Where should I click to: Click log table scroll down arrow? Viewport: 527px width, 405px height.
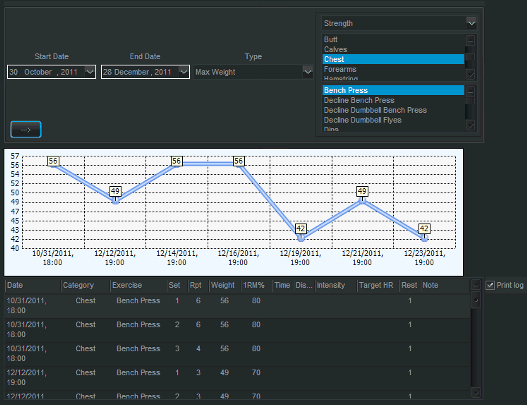pyautogui.click(x=476, y=392)
